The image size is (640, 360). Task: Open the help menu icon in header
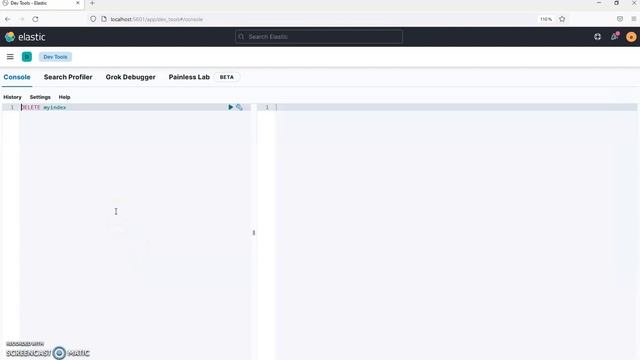pos(598,37)
